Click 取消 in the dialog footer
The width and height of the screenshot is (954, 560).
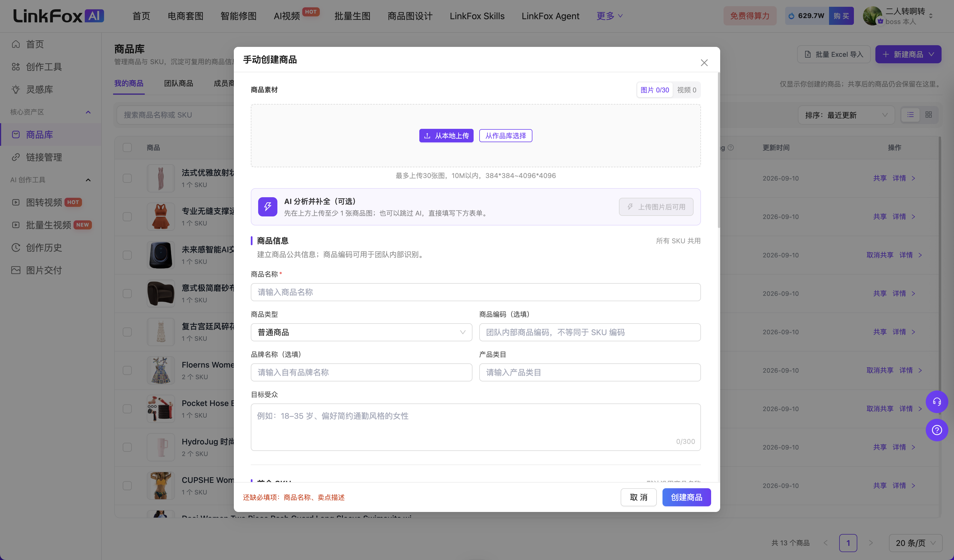638,497
